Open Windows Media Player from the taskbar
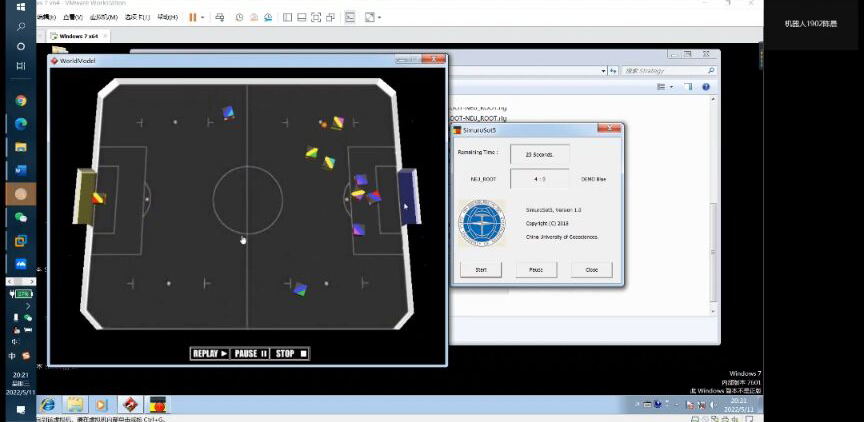The width and height of the screenshot is (864, 422). 101,405
